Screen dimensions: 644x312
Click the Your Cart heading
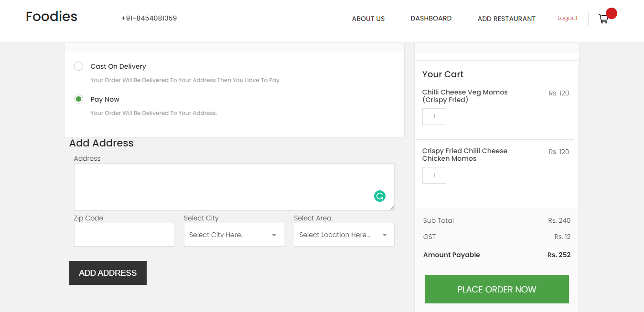pos(443,74)
